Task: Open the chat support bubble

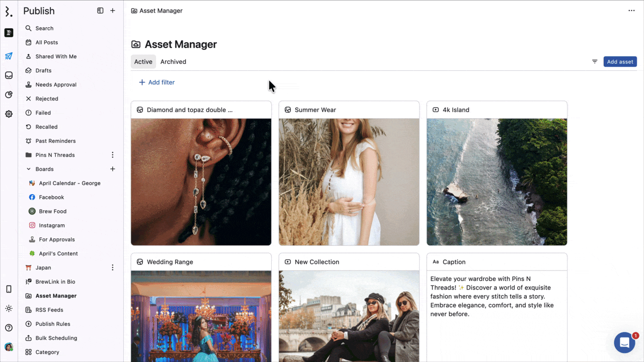Action: (x=624, y=343)
